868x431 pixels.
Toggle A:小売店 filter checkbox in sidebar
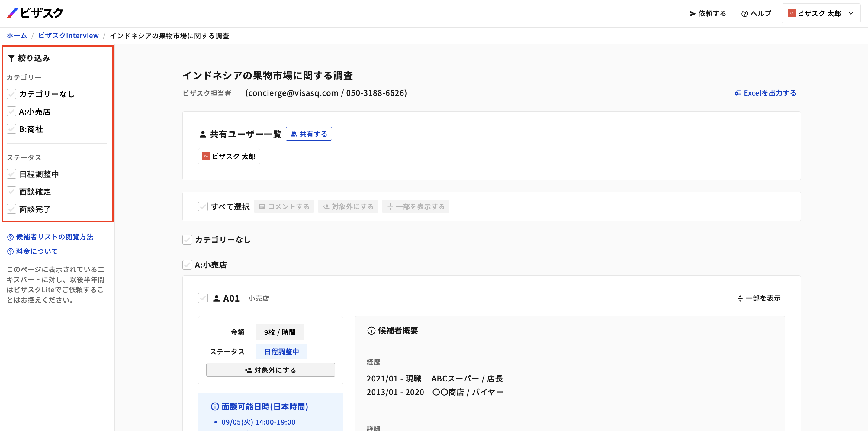(11, 111)
